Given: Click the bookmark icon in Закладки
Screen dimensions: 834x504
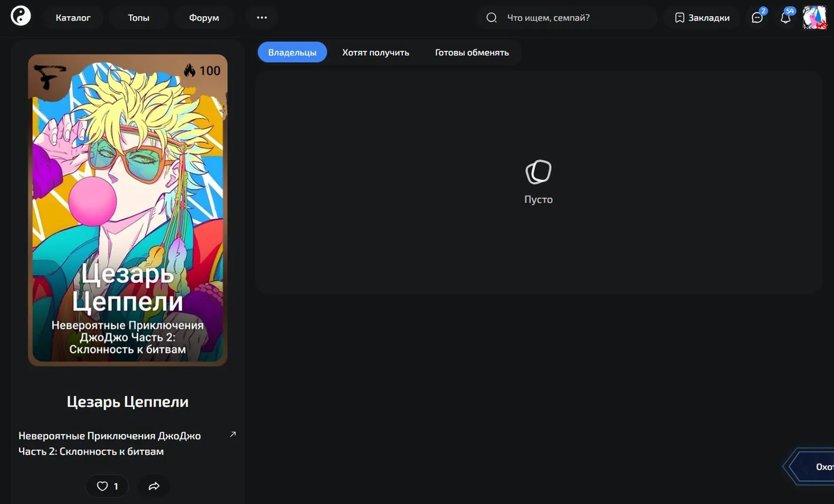Looking at the screenshot, I should (x=680, y=18).
